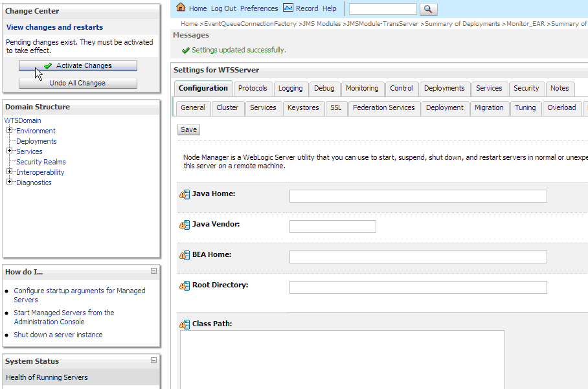The image size is (588, 389).
Task: Click the Home link in toolbar
Action: coord(198,8)
